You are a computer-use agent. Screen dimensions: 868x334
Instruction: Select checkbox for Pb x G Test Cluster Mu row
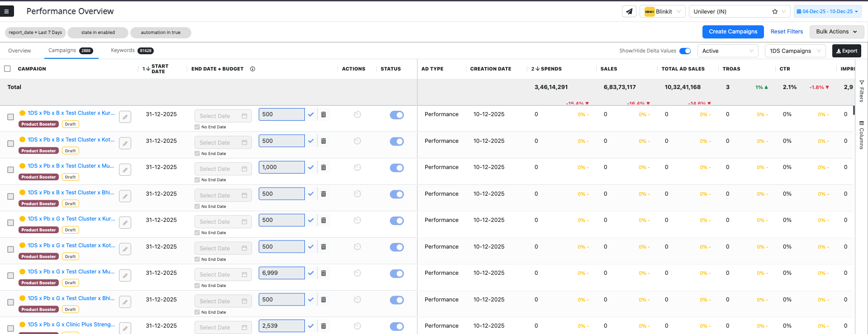click(10, 276)
